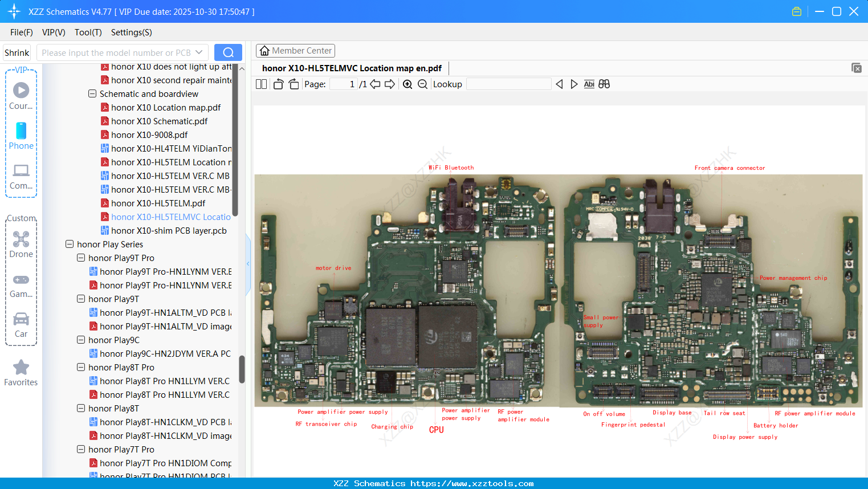Open honor X10-HL4TELM YiDianTong file

(172, 148)
